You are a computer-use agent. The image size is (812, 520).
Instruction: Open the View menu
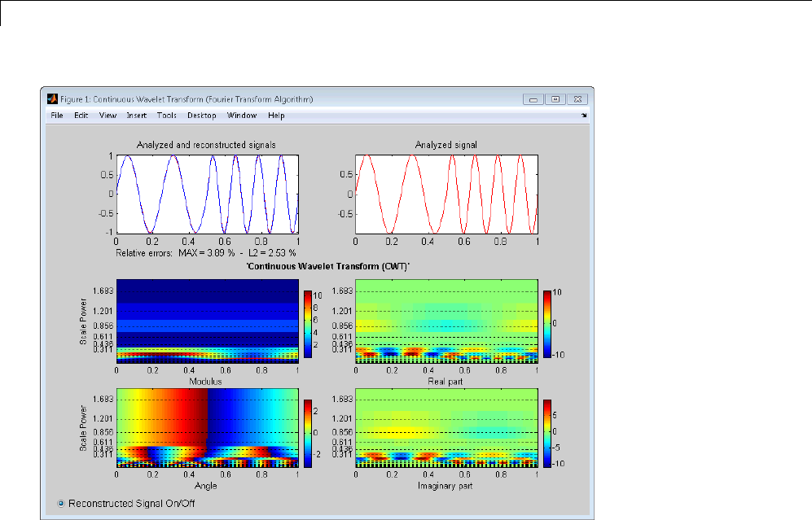(108, 116)
